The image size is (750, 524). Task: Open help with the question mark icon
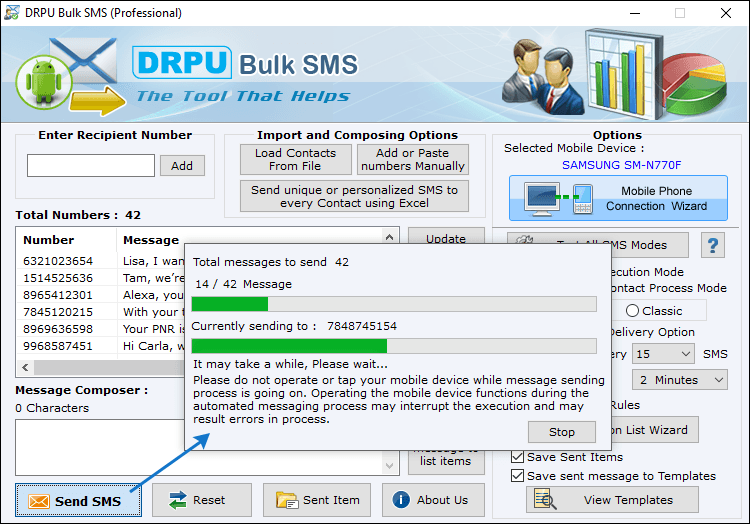click(x=713, y=245)
